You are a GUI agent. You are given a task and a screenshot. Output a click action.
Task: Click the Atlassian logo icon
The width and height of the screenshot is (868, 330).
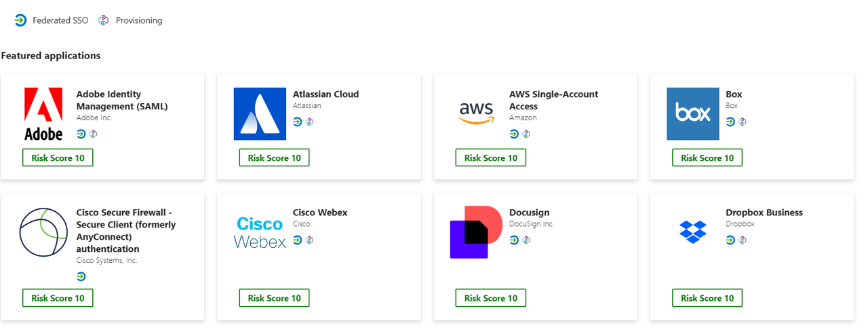tap(260, 113)
